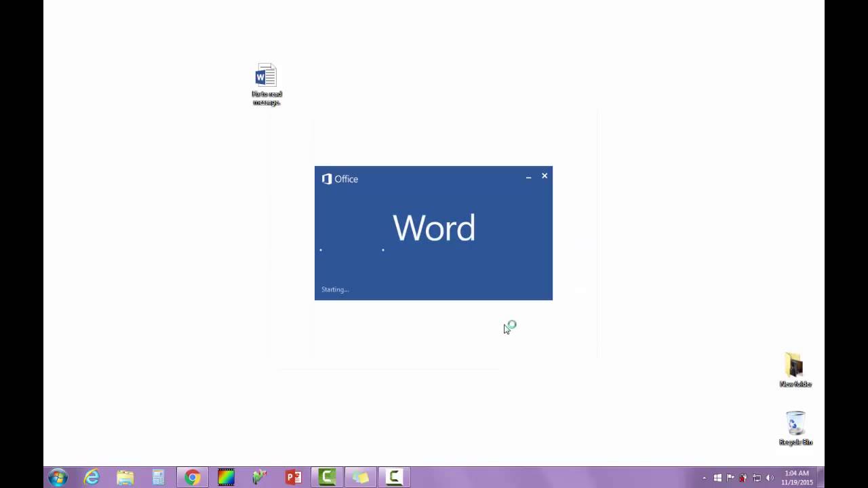Open File Explorer on the taskbar
Viewport: 868px width, 488px height.
(x=125, y=478)
